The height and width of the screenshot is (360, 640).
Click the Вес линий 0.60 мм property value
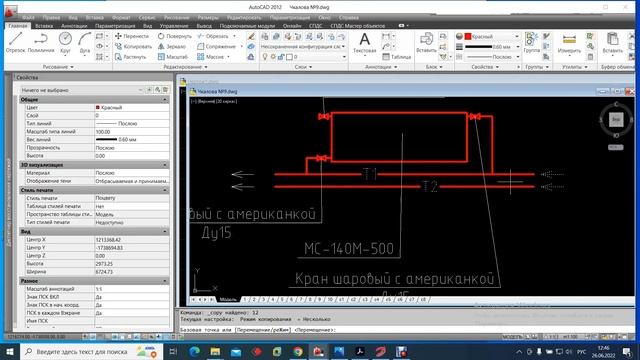[x=132, y=140]
